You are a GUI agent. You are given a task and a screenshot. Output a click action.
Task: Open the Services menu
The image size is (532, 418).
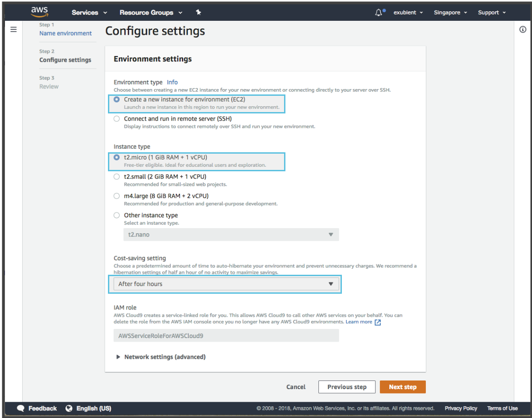tap(89, 13)
